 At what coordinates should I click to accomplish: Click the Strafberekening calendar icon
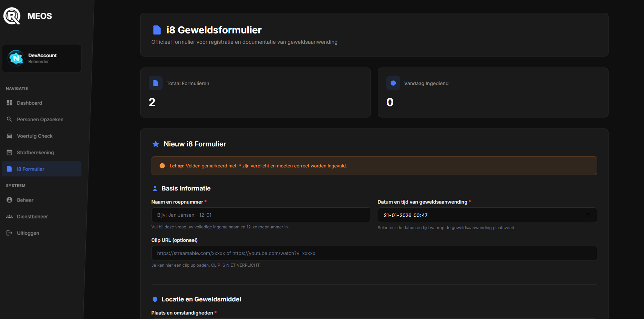click(x=9, y=153)
